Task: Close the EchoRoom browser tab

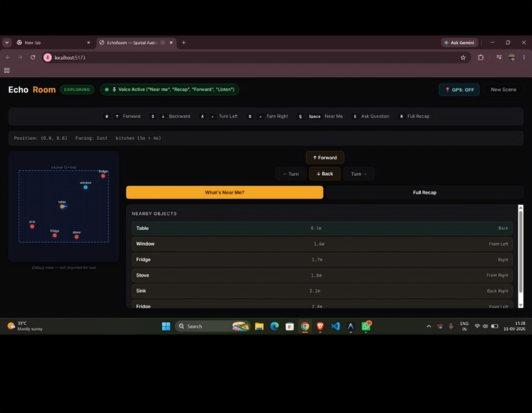Action: point(171,43)
